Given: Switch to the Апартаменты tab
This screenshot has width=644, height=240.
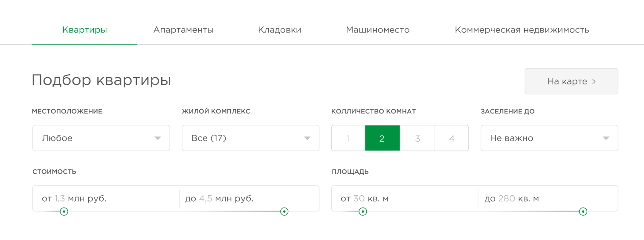Looking at the screenshot, I should [183, 30].
